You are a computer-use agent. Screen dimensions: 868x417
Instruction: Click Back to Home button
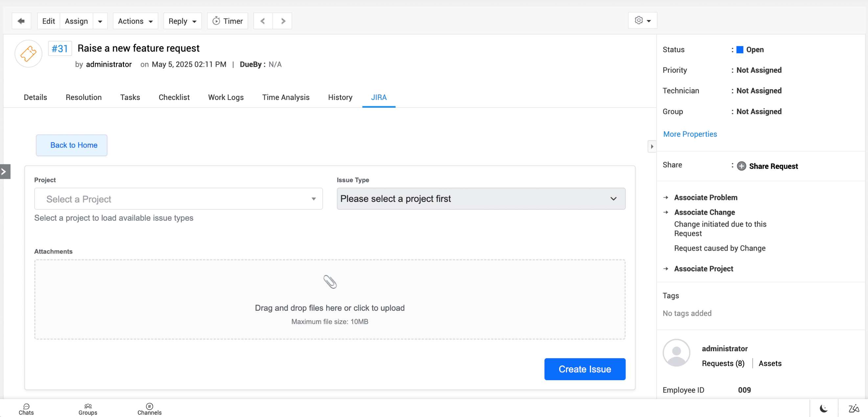[72, 145]
